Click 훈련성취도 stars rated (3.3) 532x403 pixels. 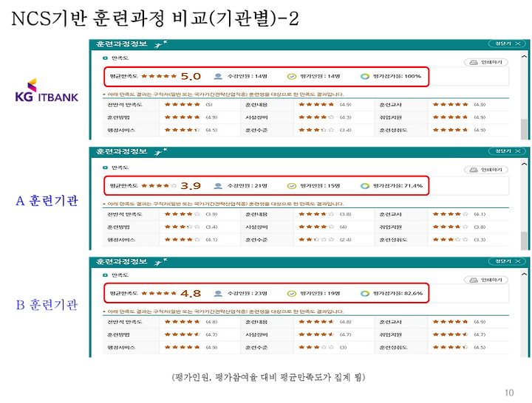(450, 240)
